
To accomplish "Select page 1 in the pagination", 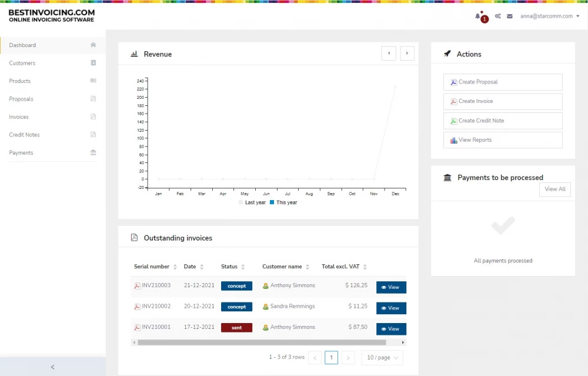I will [331, 358].
